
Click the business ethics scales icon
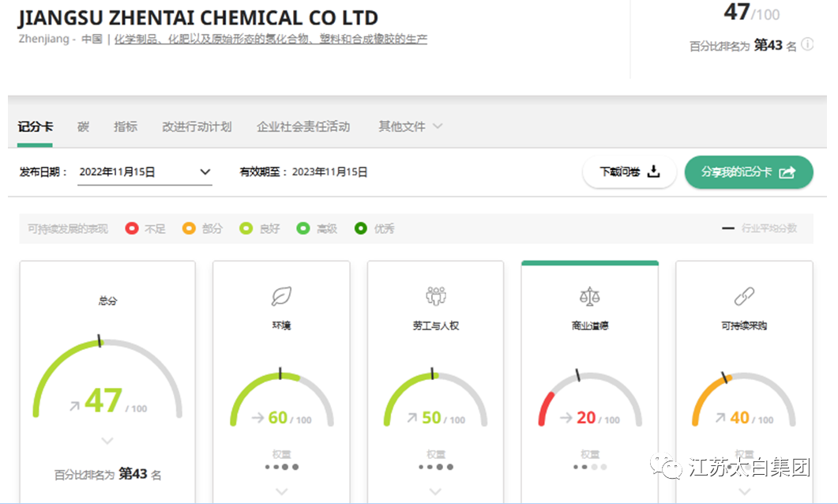(x=589, y=296)
